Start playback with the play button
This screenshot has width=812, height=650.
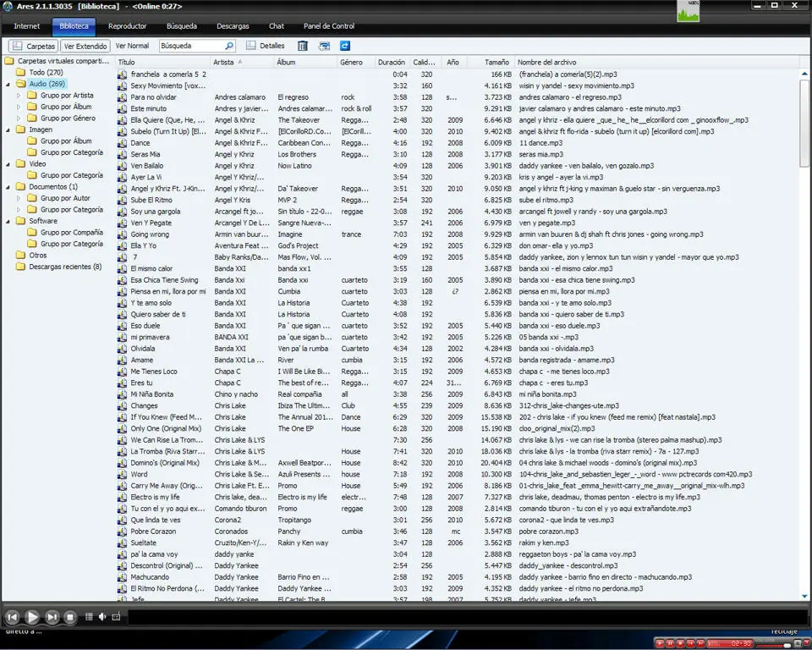32,617
